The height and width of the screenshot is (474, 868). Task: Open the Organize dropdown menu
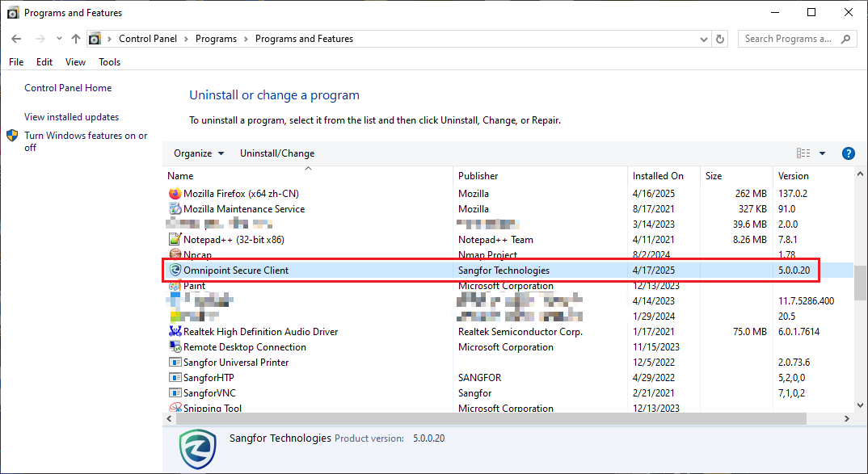click(x=199, y=153)
